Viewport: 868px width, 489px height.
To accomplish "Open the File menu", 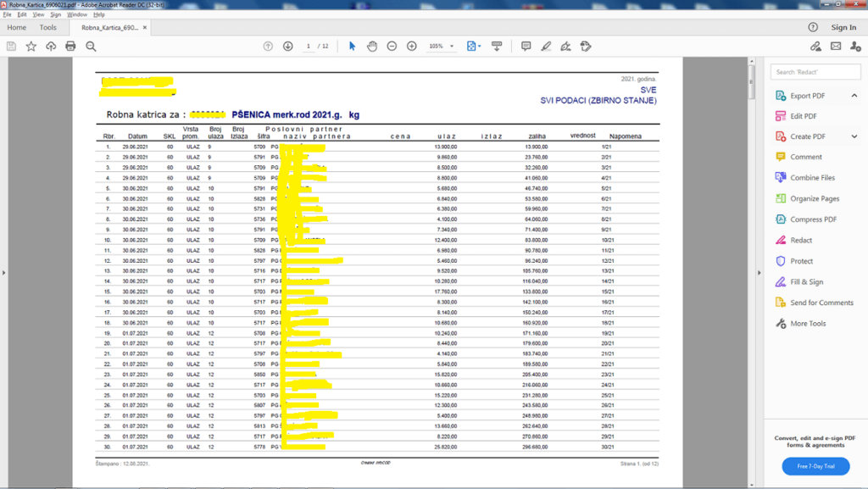I will pyautogui.click(x=7, y=15).
